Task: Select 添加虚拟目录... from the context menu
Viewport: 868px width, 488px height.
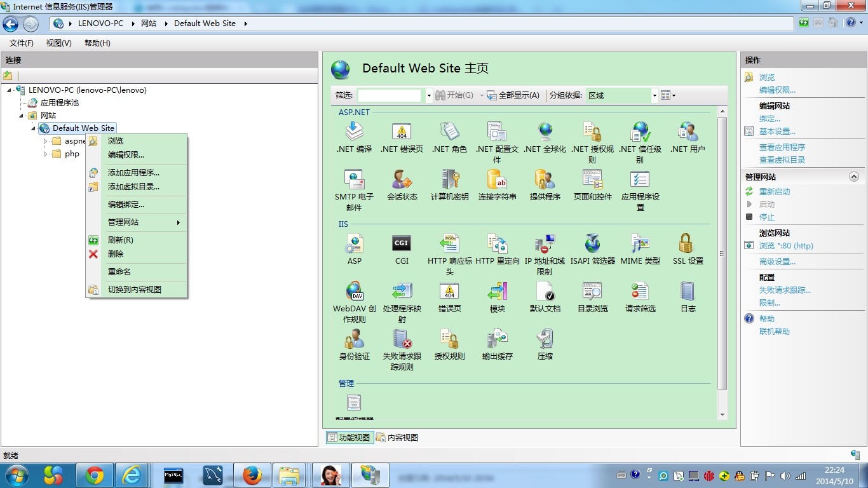Action: click(136, 187)
